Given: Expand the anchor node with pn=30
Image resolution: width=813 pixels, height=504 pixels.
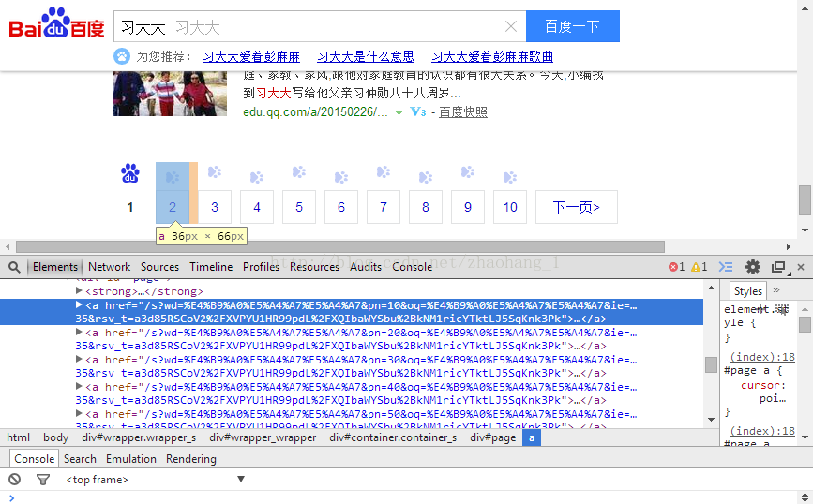Looking at the screenshot, I should [x=79, y=359].
